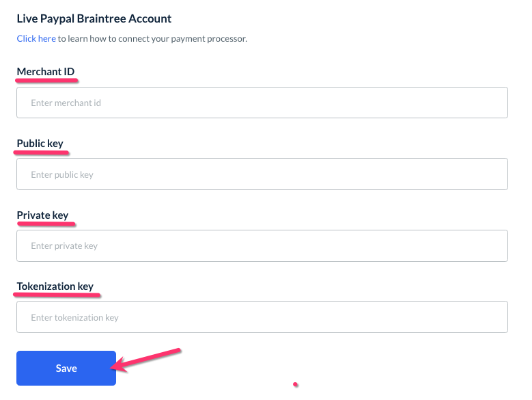
Task: Click the Private key label
Action: point(43,215)
